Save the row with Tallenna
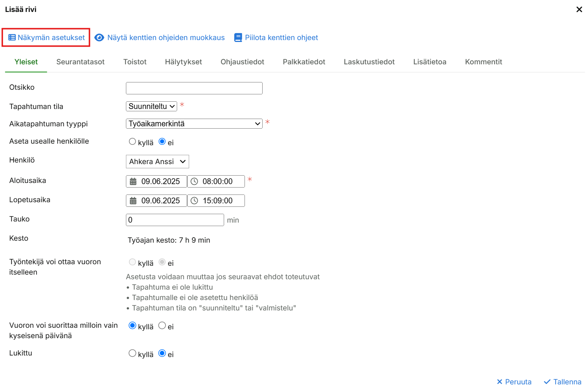This screenshot has height=389, width=588. [562, 382]
